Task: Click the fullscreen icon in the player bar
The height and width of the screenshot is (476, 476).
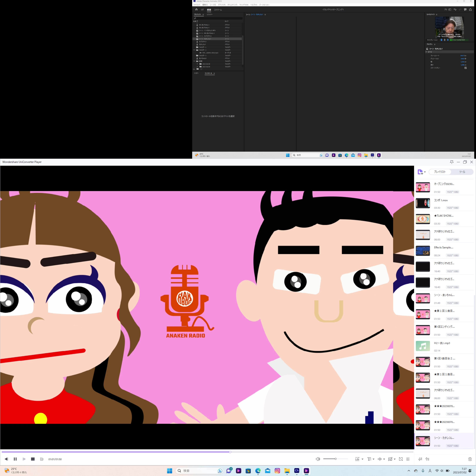Action: (401, 459)
